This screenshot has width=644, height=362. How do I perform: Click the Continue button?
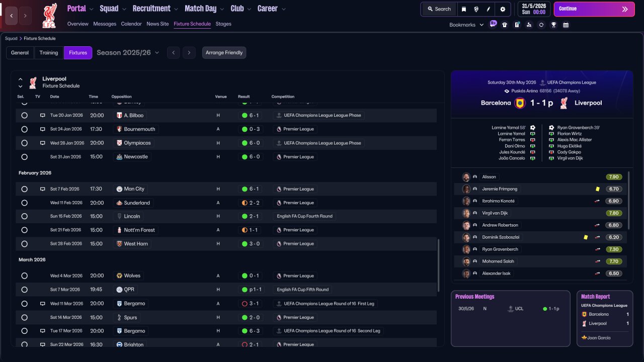[594, 9]
